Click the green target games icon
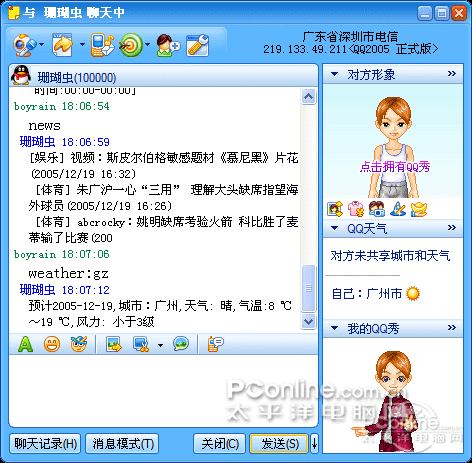 click(x=131, y=45)
